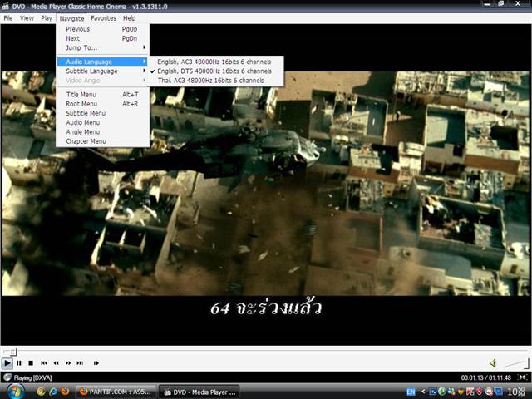
Task: Click the EN language bar indicator
Action: [x=411, y=392]
